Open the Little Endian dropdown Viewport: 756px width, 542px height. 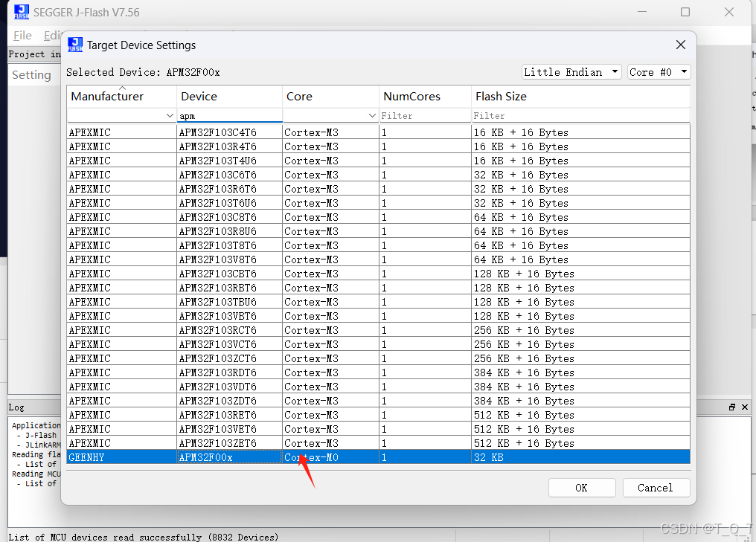pos(571,72)
